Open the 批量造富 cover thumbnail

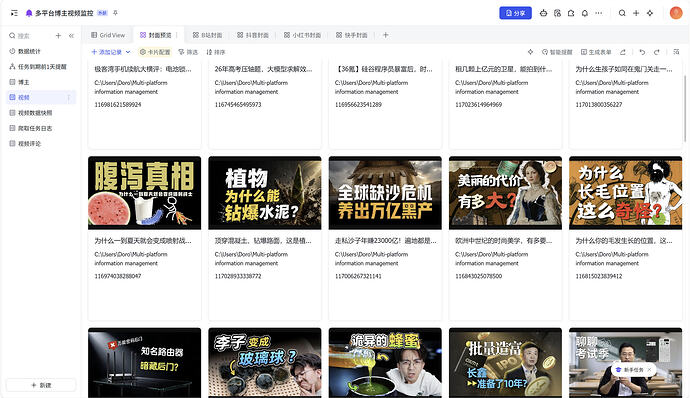click(505, 363)
